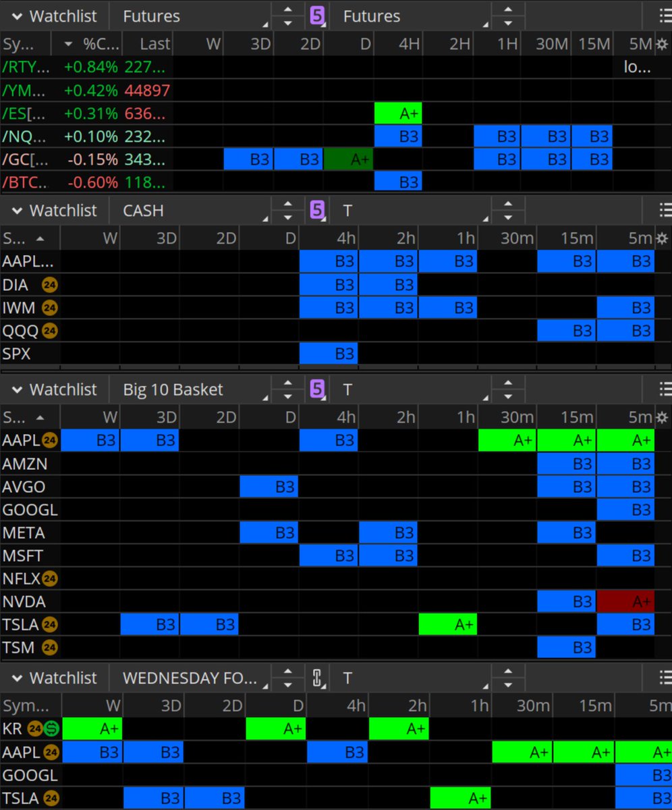Click the 24 badge next to KR
This screenshot has height=810, width=672.
tap(34, 729)
